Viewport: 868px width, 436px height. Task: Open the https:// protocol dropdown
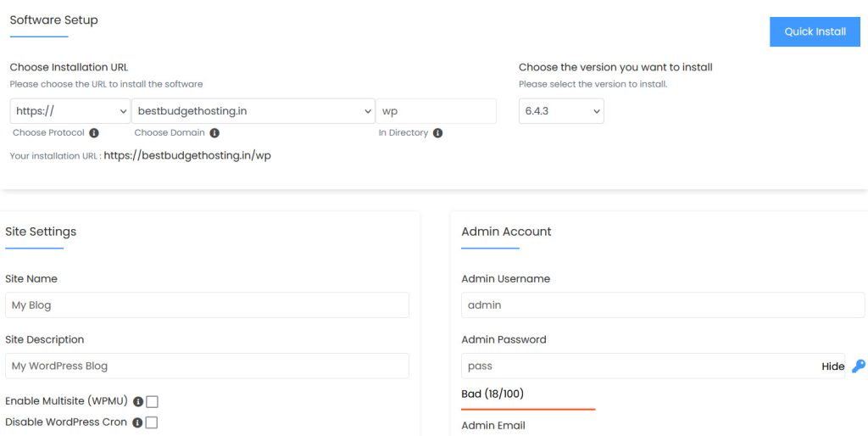pyautogui.click(x=70, y=111)
